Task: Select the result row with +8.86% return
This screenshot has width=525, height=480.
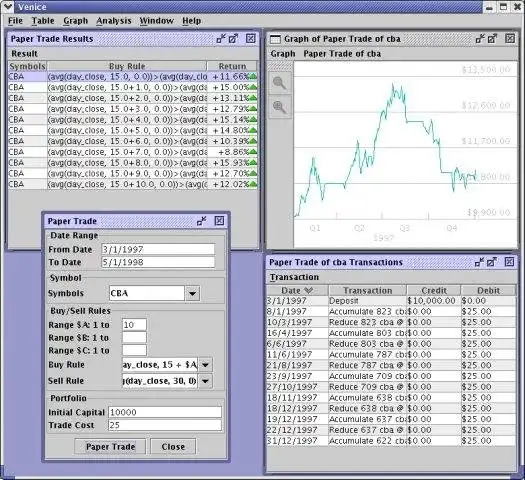Action: pos(133,152)
